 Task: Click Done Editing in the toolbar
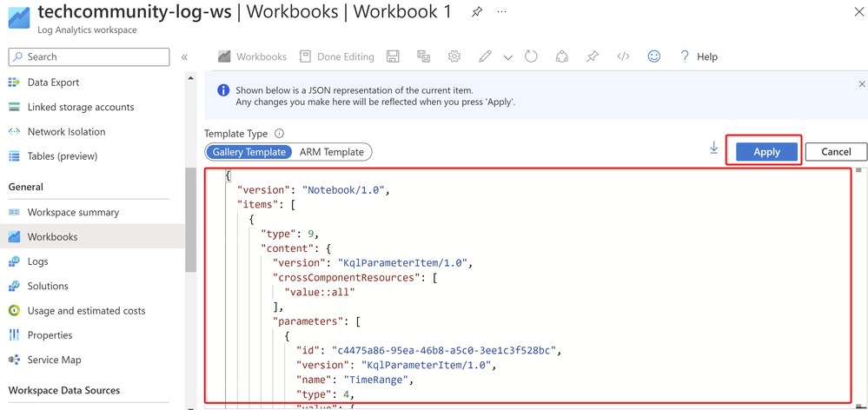[x=336, y=56]
